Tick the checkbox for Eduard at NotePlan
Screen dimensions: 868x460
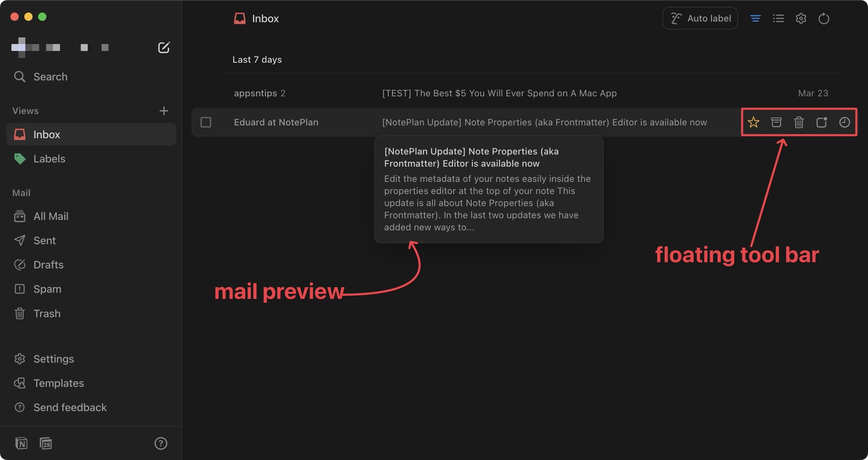pyautogui.click(x=206, y=122)
